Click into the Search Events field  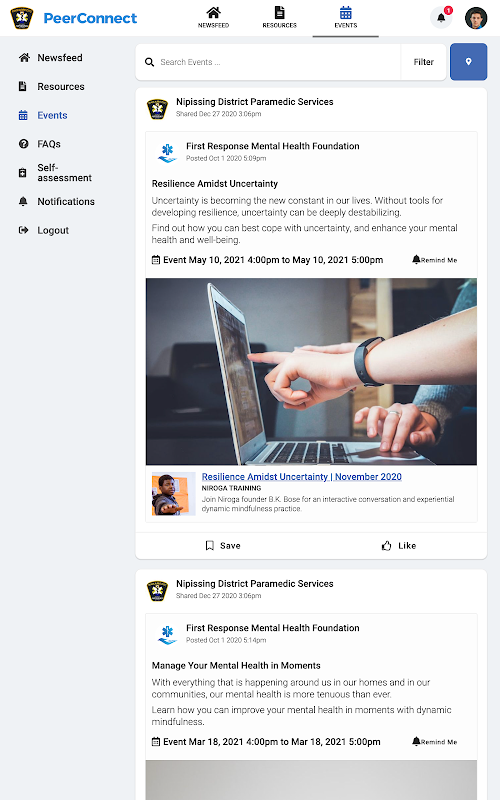(x=276, y=62)
